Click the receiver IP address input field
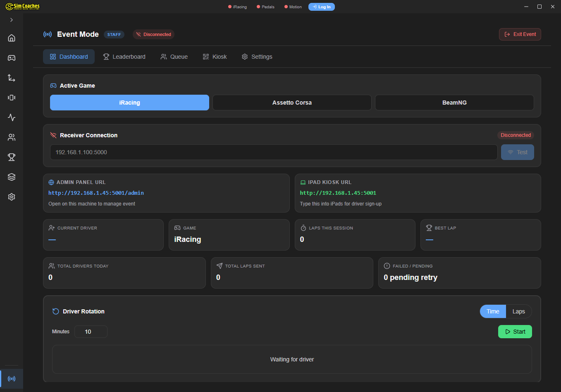This screenshot has width=561, height=392. (274, 152)
